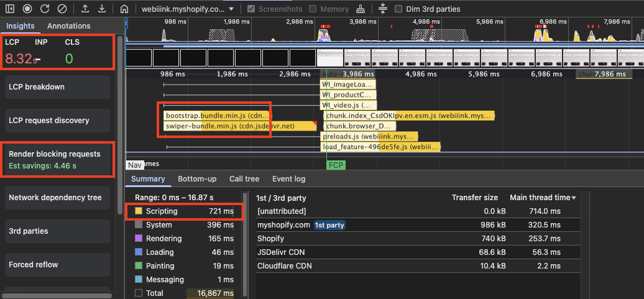
Task: Click the reload and record icon
Action: tap(45, 9)
